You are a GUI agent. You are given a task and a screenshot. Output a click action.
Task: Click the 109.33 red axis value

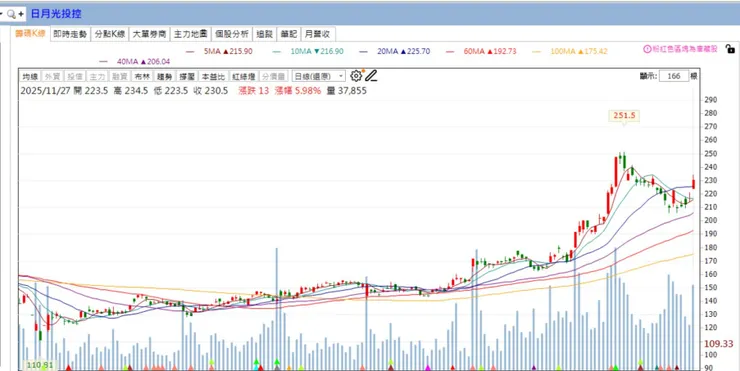point(718,344)
